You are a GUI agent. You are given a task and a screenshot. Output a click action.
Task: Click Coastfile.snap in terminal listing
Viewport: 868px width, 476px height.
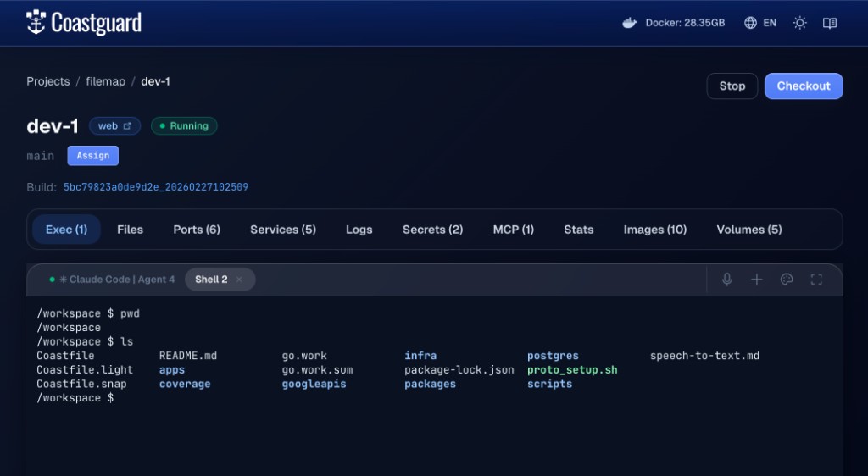[81, 384]
